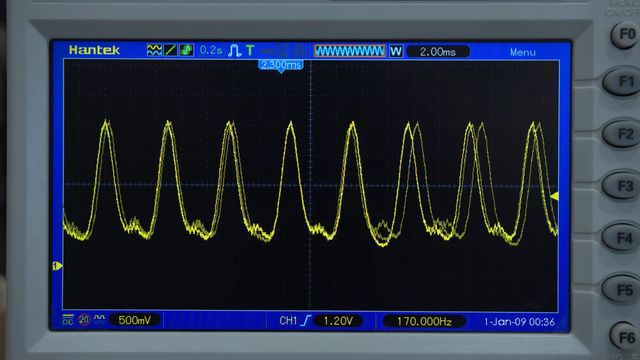Click the 2.00ms timebase readout
Screen dimensions: 640x360
438,52
